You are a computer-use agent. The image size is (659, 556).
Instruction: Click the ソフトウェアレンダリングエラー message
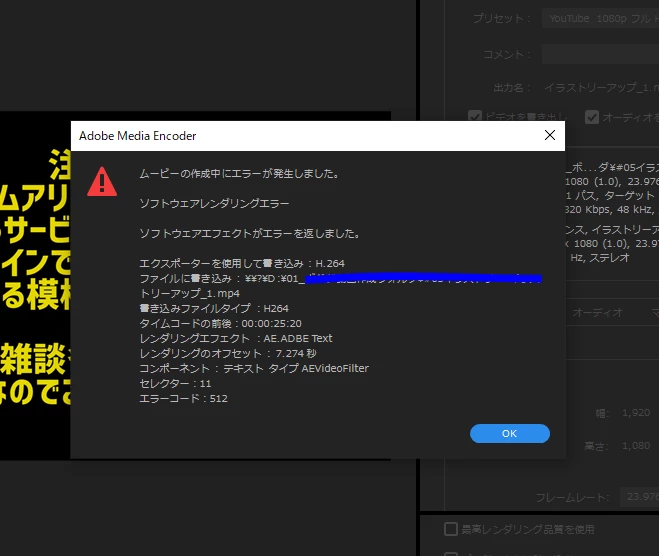click(214, 203)
